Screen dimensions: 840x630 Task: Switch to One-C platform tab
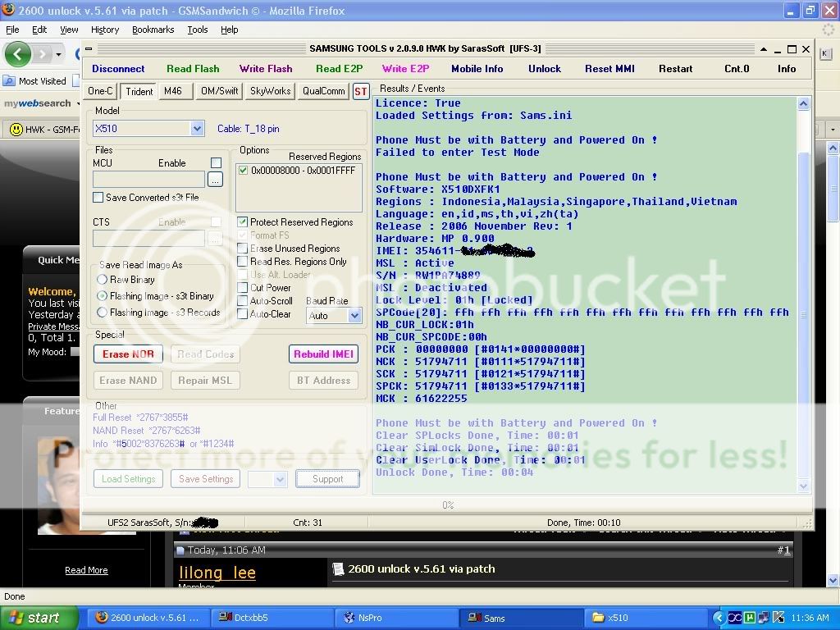pos(100,91)
